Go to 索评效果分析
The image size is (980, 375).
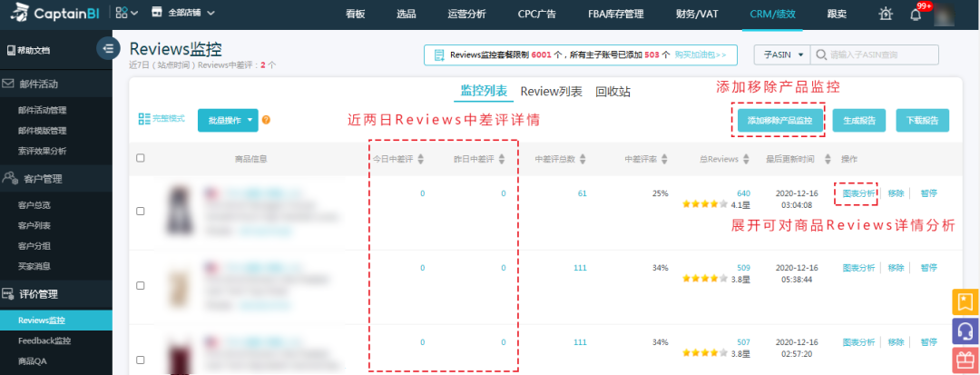[43, 151]
